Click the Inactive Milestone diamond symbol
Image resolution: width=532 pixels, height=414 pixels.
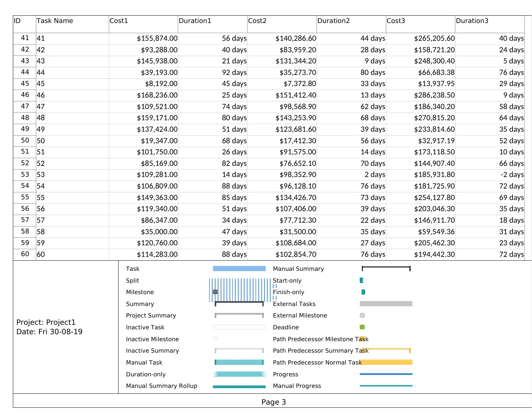[215, 339]
